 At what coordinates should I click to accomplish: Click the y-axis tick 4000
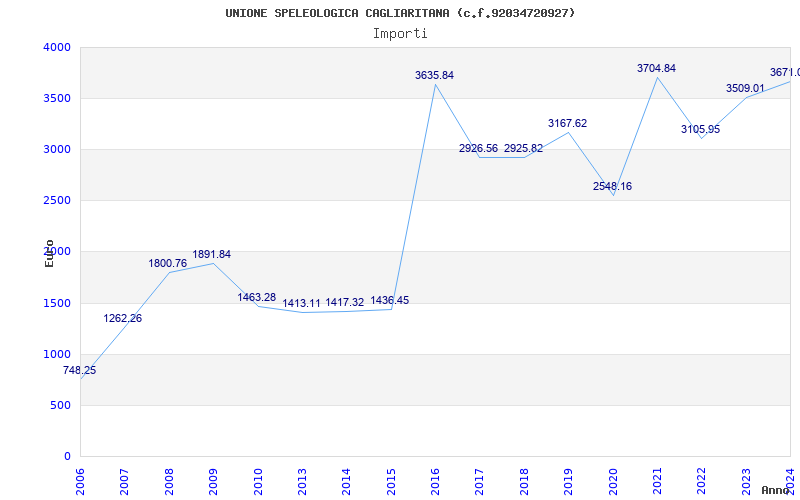coord(57,47)
